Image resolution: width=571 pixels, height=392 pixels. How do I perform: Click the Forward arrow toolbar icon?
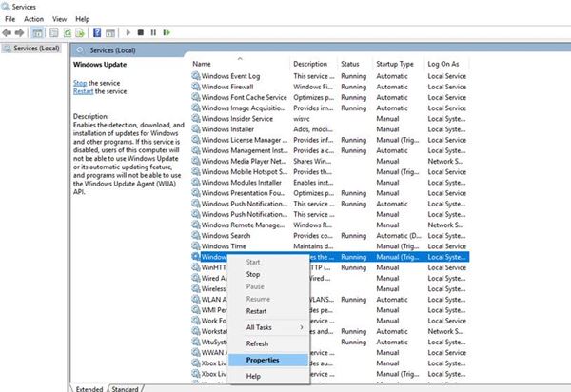(x=19, y=32)
